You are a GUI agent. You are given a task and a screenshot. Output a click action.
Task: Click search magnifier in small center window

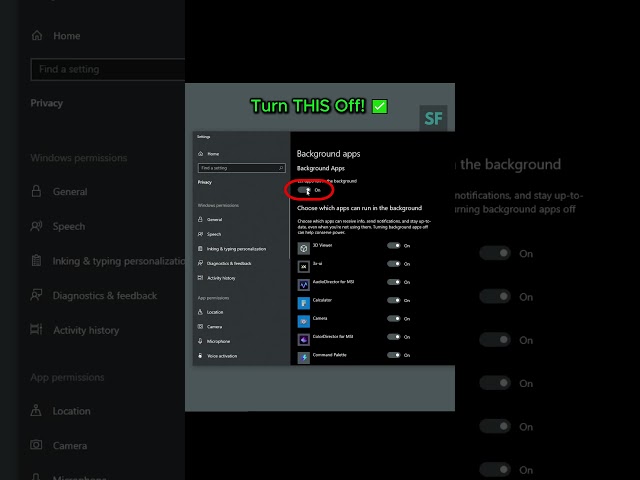pos(281,168)
